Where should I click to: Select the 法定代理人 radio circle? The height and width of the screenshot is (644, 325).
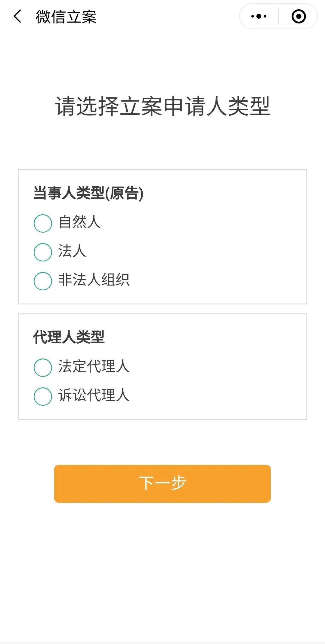(x=43, y=368)
